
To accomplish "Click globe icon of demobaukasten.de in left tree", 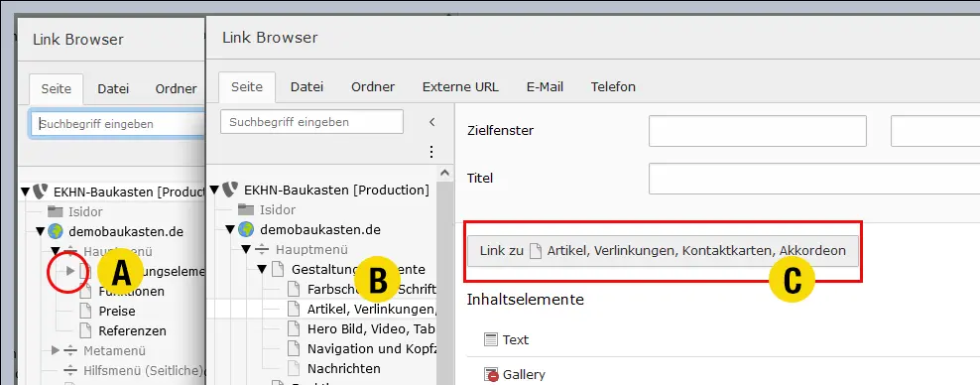I will pos(56,232).
